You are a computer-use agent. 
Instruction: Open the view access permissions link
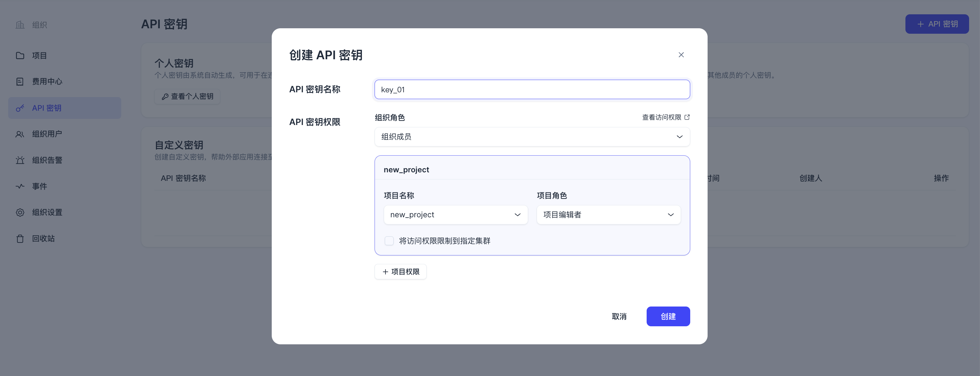pos(665,117)
